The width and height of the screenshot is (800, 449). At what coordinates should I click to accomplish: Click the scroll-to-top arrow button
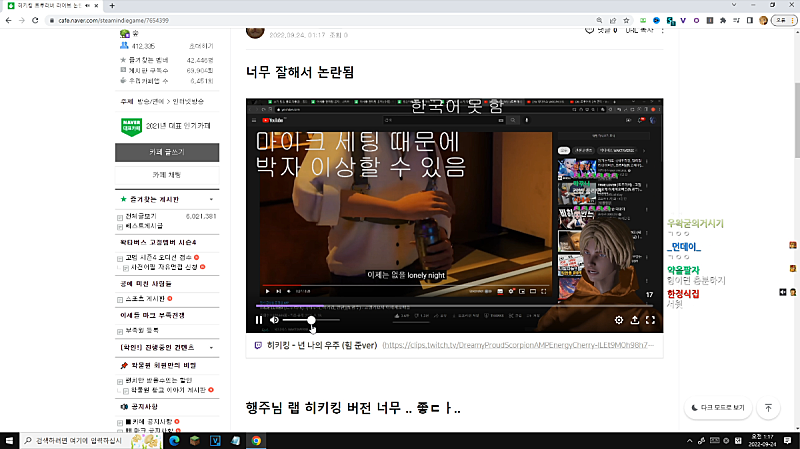[768, 408]
